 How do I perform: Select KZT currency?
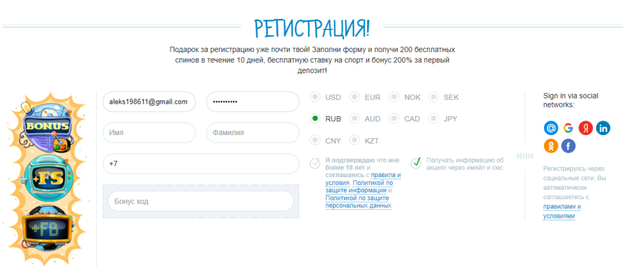pyautogui.click(x=355, y=140)
